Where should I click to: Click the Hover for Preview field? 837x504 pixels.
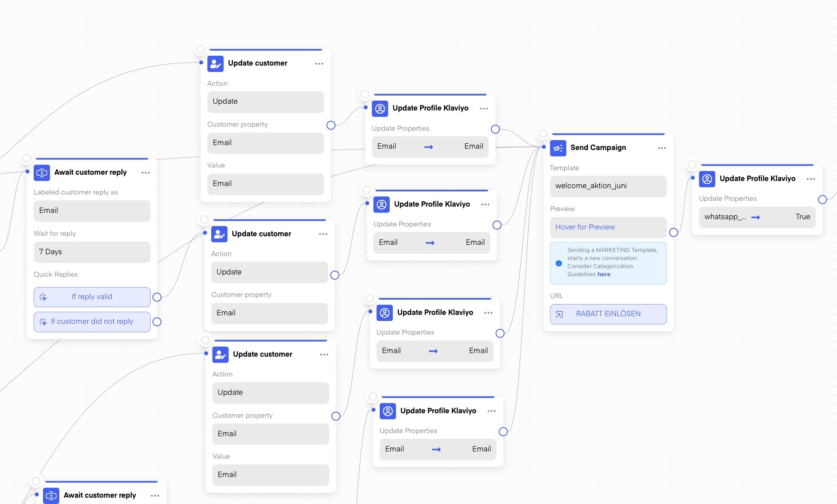pos(608,227)
